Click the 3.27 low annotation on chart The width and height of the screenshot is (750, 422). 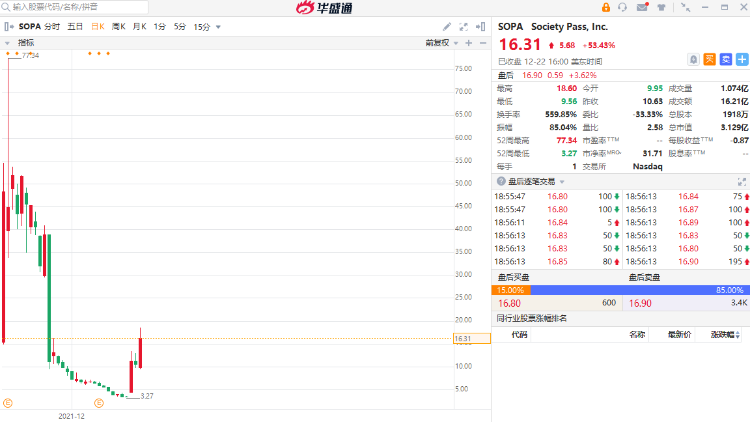click(x=147, y=396)
